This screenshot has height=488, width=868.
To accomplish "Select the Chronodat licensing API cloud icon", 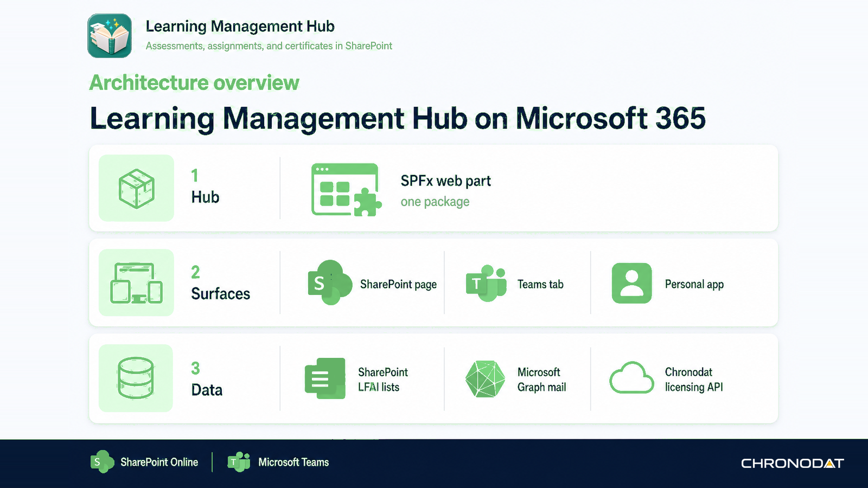I will click(631, 377).
